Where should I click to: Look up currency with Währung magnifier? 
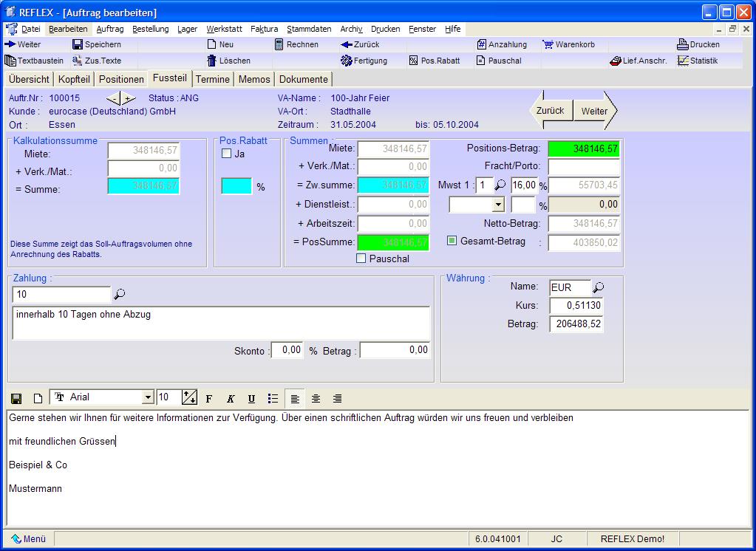[x=599, y=287]
